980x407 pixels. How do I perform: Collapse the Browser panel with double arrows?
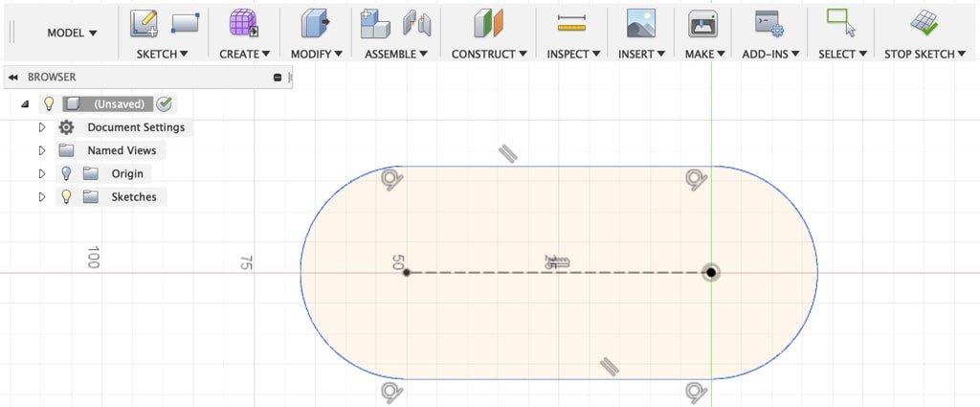coord(13,77)
